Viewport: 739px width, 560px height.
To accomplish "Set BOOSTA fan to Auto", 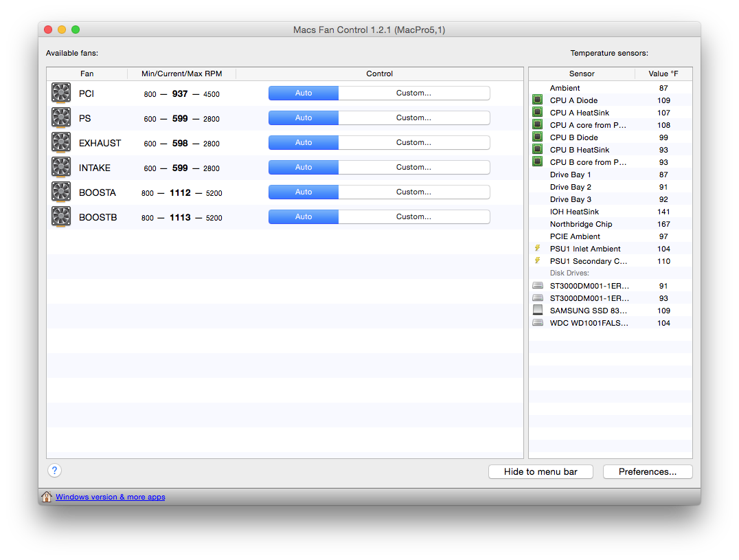I will [303, 192].
